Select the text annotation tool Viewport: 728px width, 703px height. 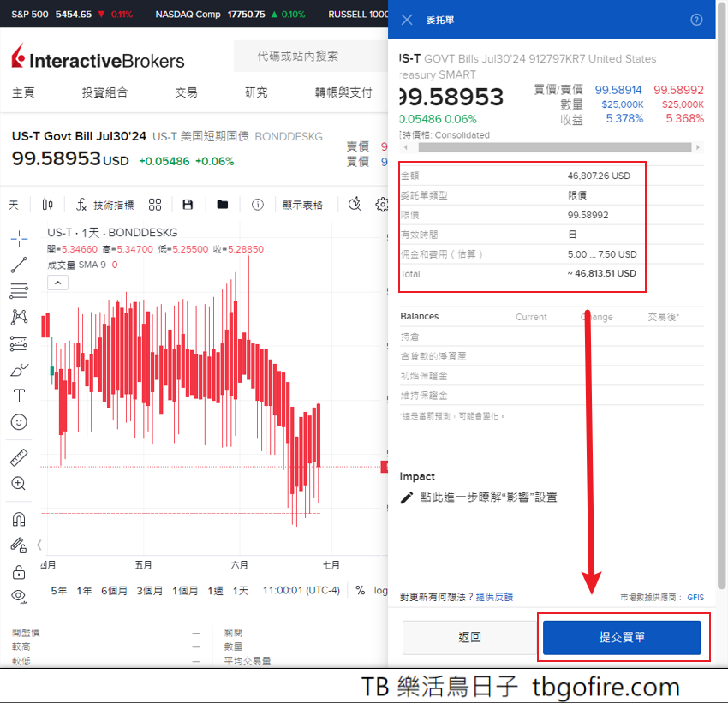tap(19, 396)
